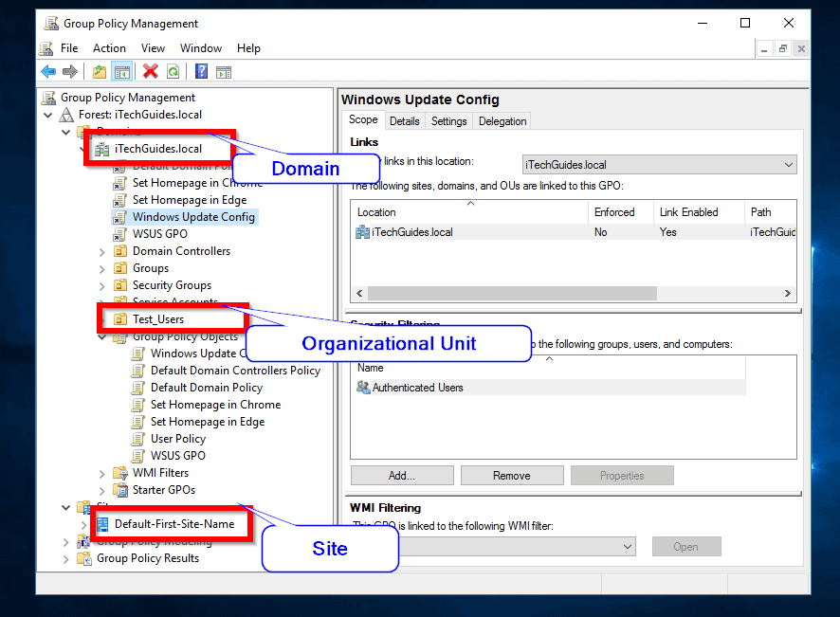Image resolution: width=840 pixels, height=617 pixels.
Task: Expand the WMI Filters node
Action: (100, 472)
